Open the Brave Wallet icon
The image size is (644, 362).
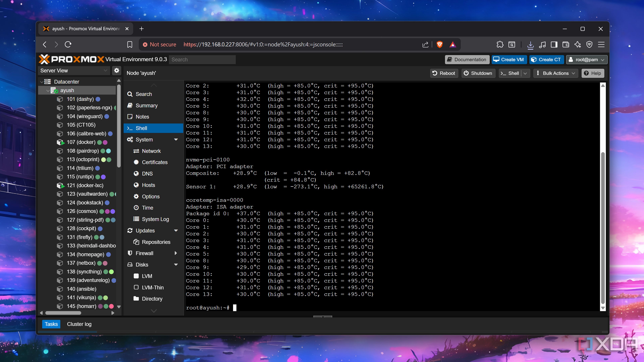coord(566,44)
